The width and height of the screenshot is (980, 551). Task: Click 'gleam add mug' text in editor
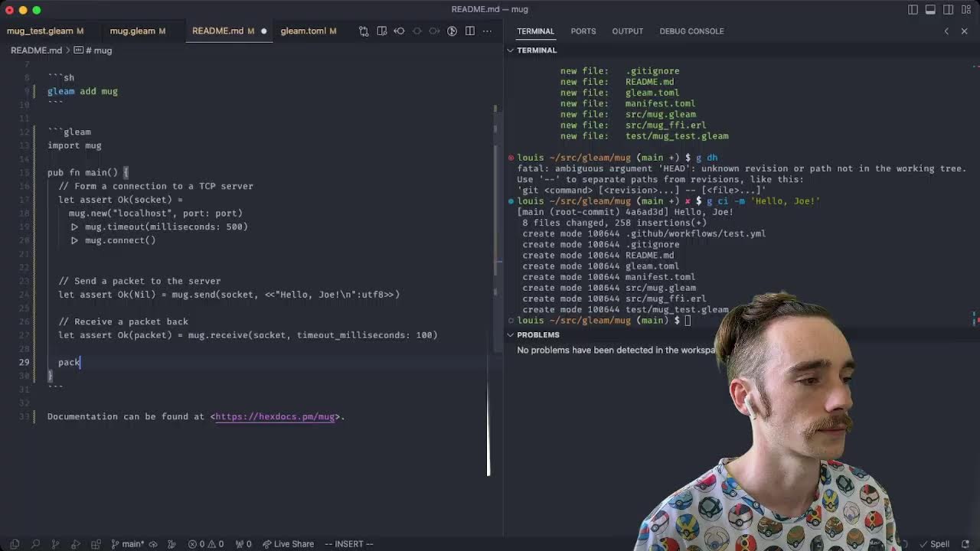(x=83, y=91)
